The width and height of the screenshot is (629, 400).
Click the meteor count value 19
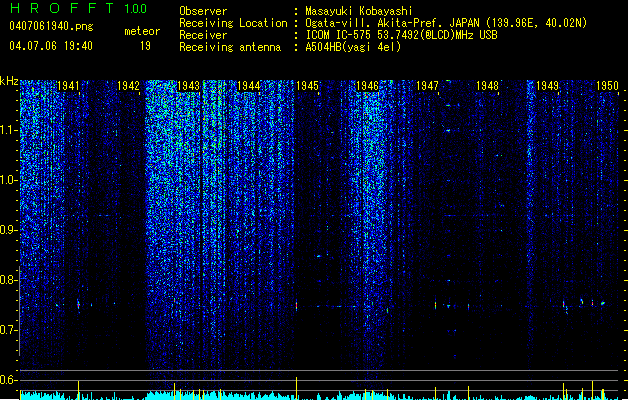(145, 46)
